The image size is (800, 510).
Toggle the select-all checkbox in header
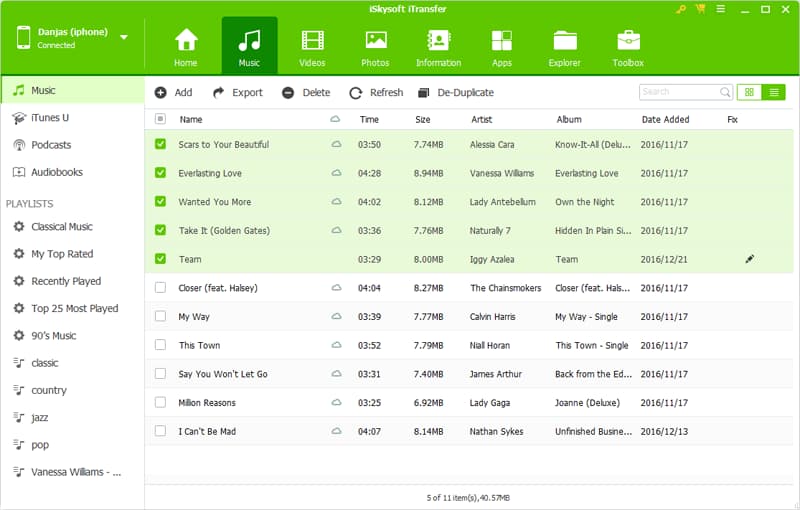161,119
